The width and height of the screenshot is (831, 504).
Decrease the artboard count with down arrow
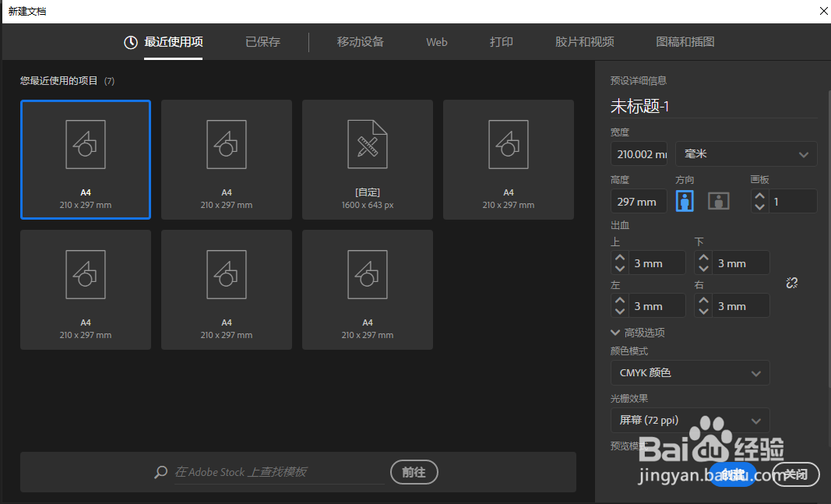tap(759, 206)
